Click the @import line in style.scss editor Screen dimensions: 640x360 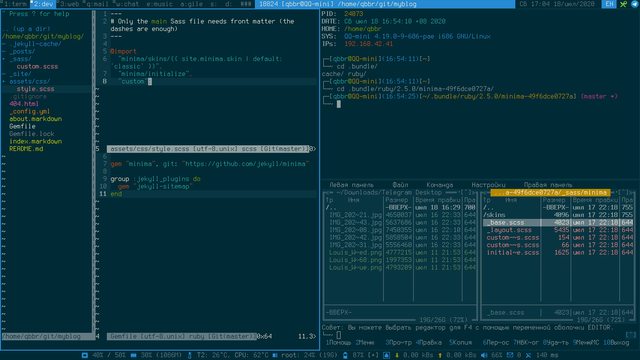pos(123,51)
